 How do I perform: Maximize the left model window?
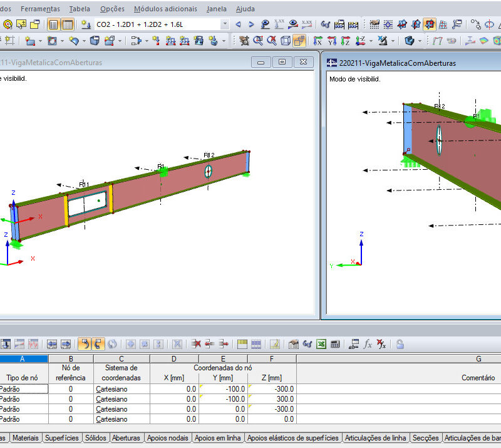tap(282, 61)
